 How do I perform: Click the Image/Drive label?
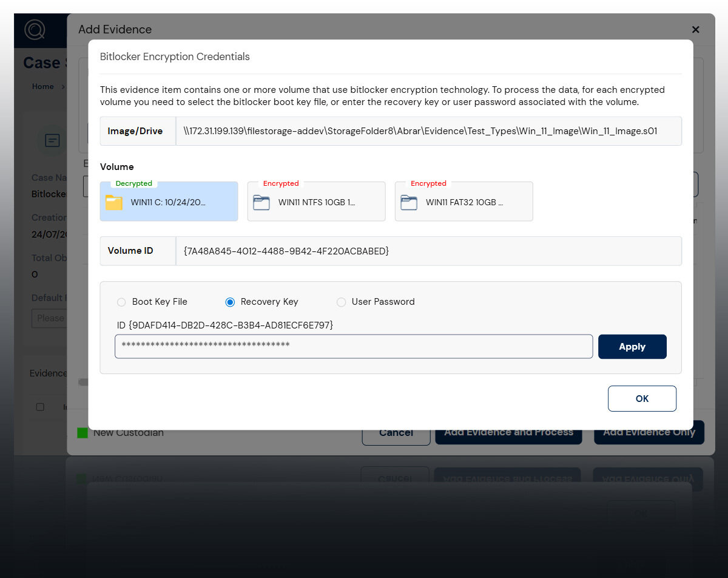135,131
